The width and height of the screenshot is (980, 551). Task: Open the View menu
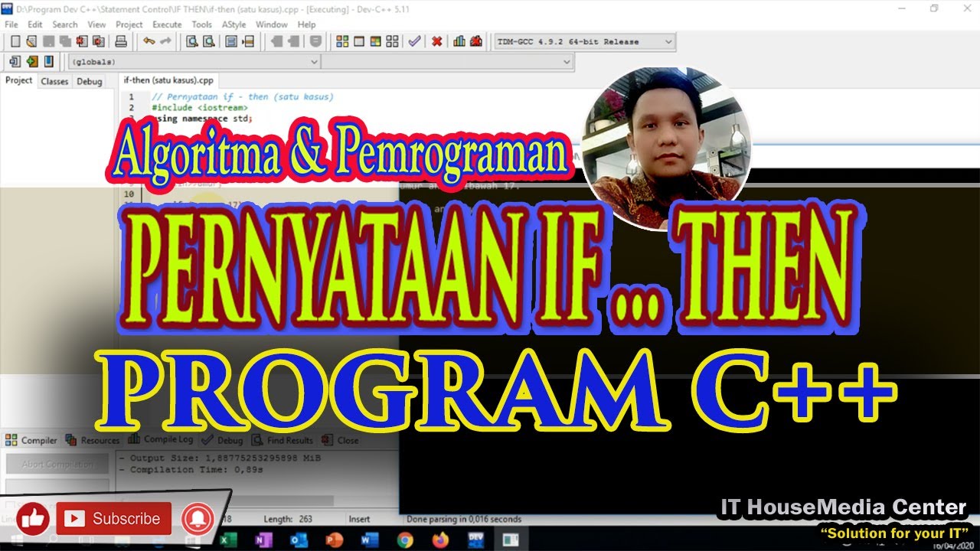coord(96,24)
